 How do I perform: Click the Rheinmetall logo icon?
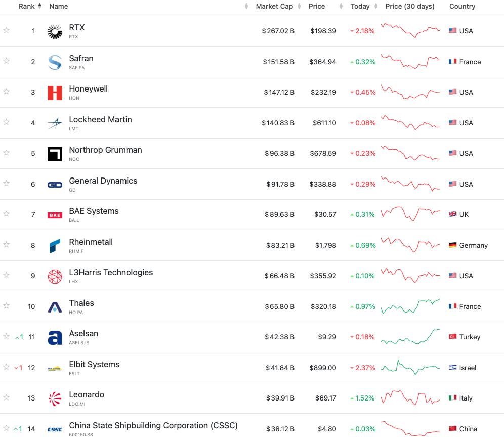[x=55, y=246]
